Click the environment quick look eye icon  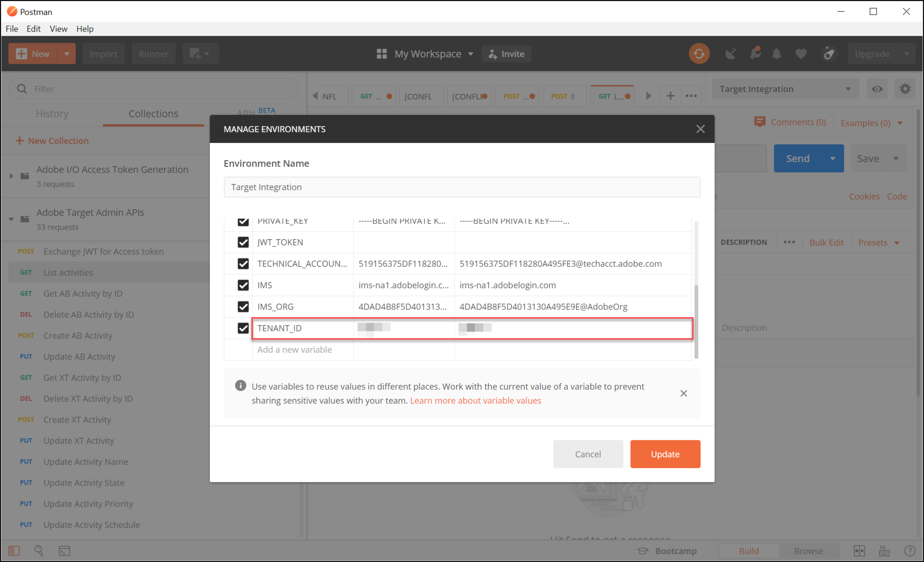click(876, 89)
